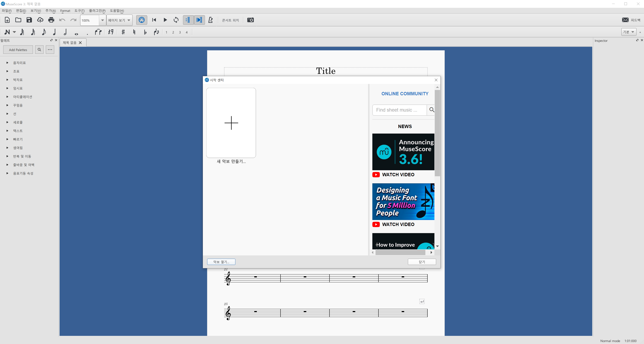Click the rest input icon
Screen dimensions: 644x344
[x=111, y=32]
